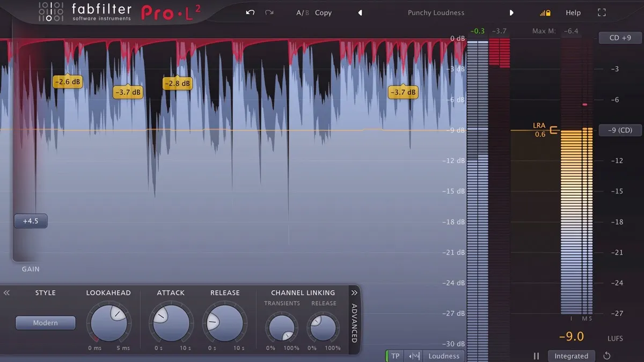This screenshot has height=362, width=644.
Task: Click the +4.5 gain slider handle
Action: tap(31, 221)
